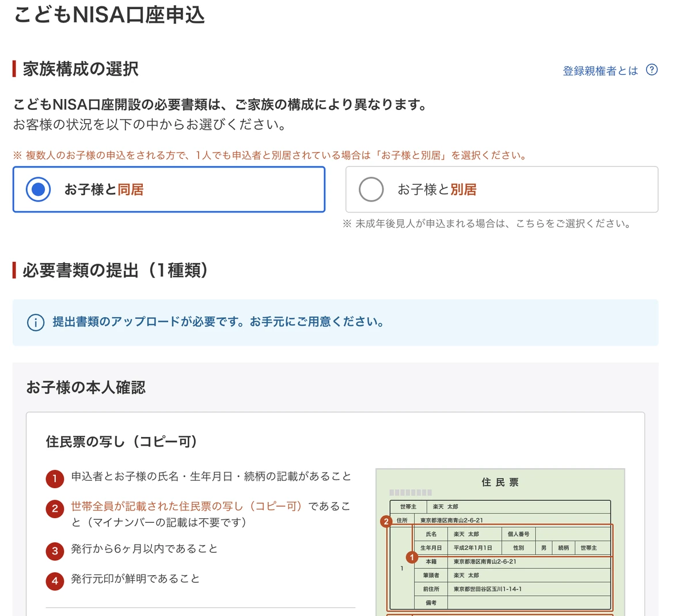This screenshot has height=616, width=691.
Task: Click requirement 1 text about 氏名・生年月日・続柄
Action: pyautogui.click(x=211, y=477)
